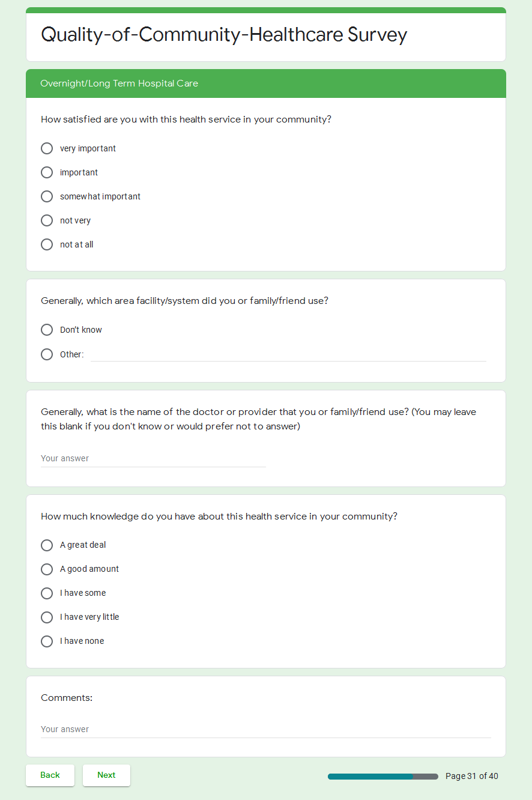Image resolution: width=532 pixels, height=800 pixels.
Task: Select the 'I have none' option
Action: pos(47,641)
